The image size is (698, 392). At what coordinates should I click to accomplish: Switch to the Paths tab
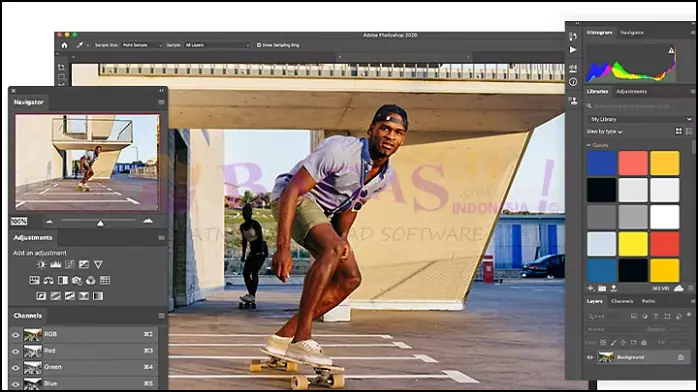[648, 301]
